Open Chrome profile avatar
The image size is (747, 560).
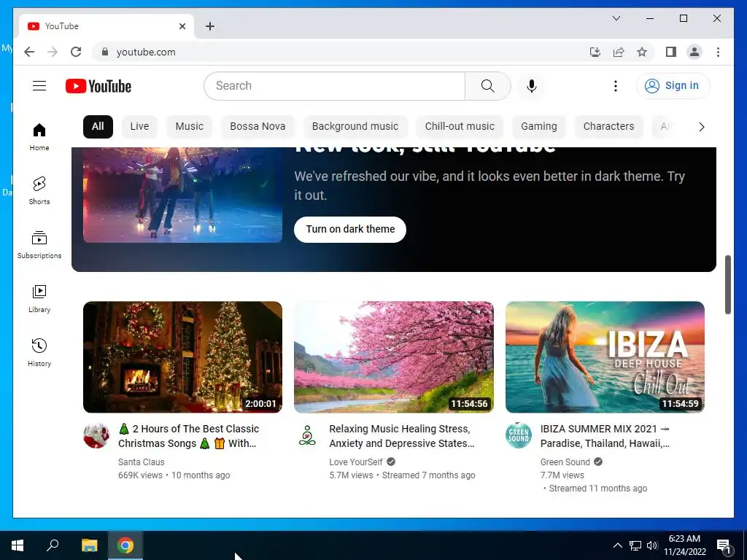(694, 52)
